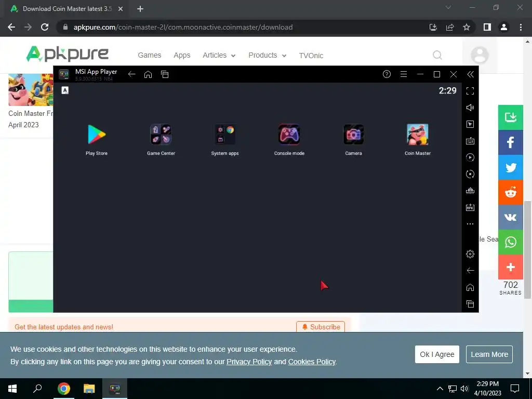Open the Apps menu on APKPure

pyautogui.click(x=182, y=55)
